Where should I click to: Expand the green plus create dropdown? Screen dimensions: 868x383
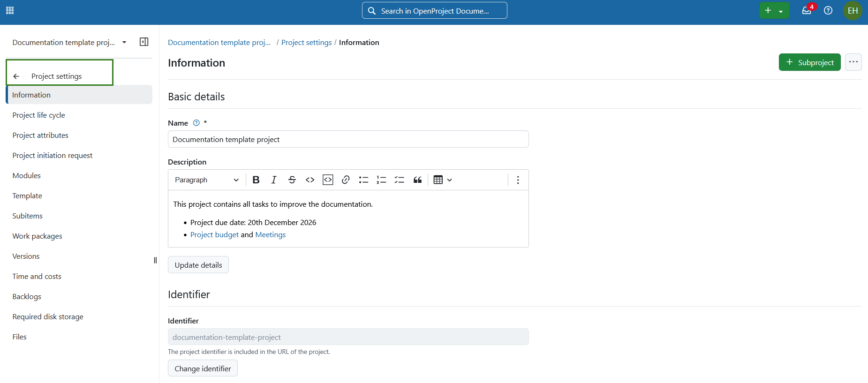coord(774,10)
